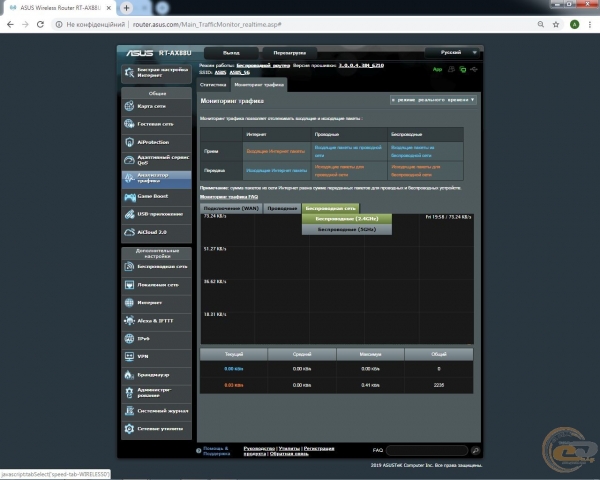
Task: Open Chrome zoom magnifier icon in address bar
Action: 541,24
